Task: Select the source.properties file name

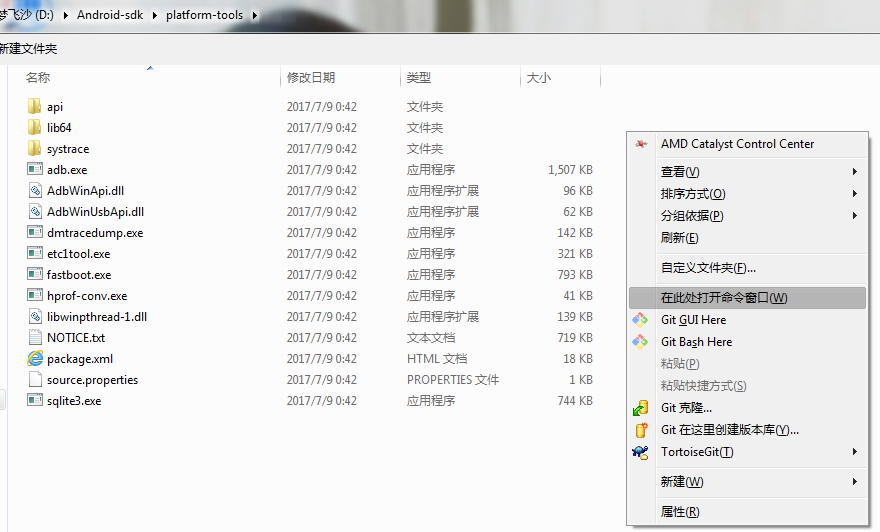Action: (92, 380)
